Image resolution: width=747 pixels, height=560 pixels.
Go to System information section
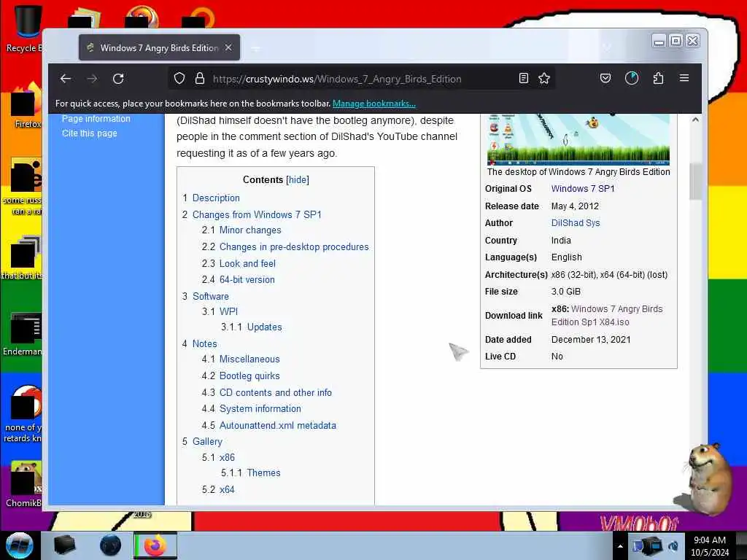[260, 408]
